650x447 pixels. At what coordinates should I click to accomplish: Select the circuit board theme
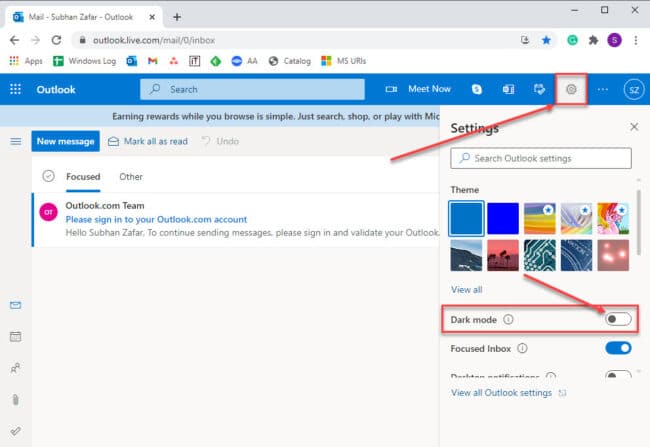(x=539, y=255)
